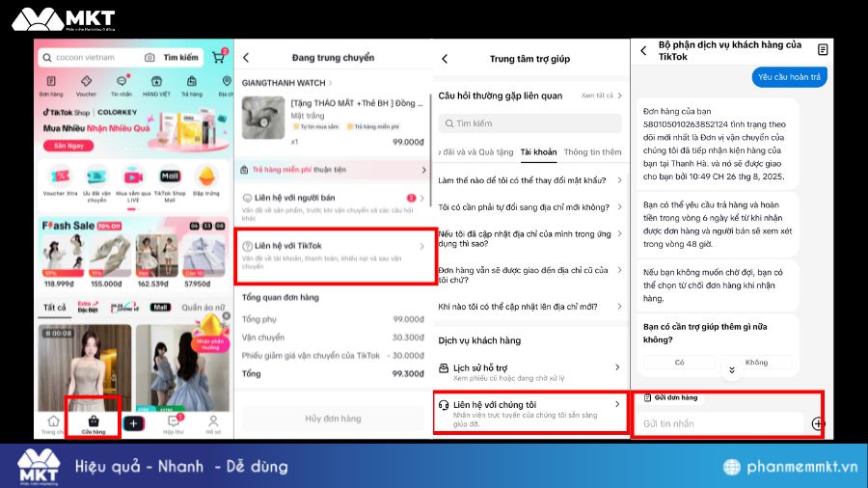Open the watch product thumbnail
Image resolution: width=868 pixels, height=488 pixels.
click(263, 118)
